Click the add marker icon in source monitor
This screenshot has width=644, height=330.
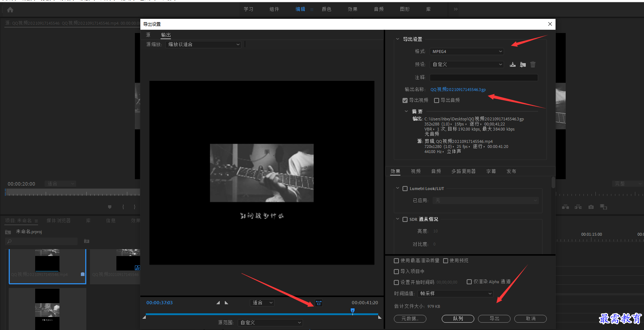tap(110, 207)
